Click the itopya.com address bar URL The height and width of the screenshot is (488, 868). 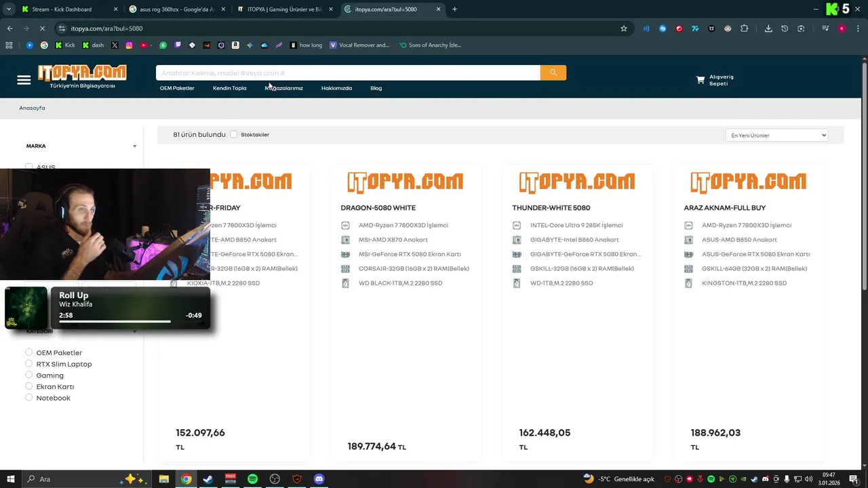106,28
